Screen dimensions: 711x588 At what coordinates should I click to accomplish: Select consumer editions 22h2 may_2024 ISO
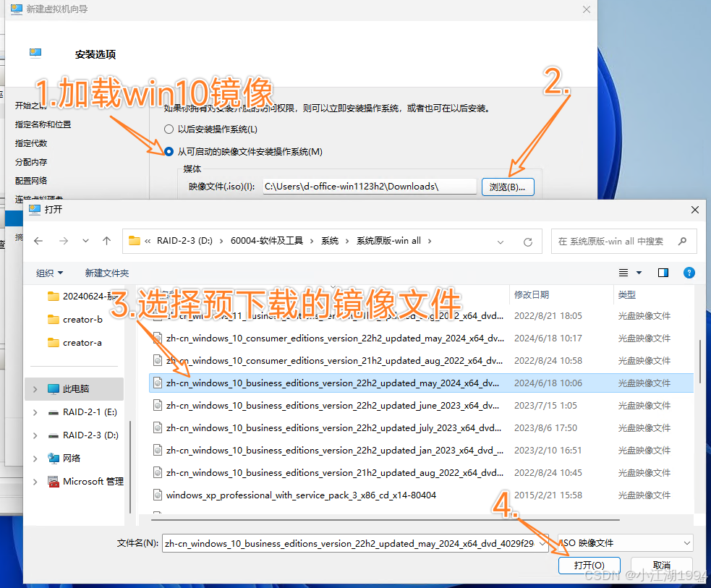coord(421,338)
